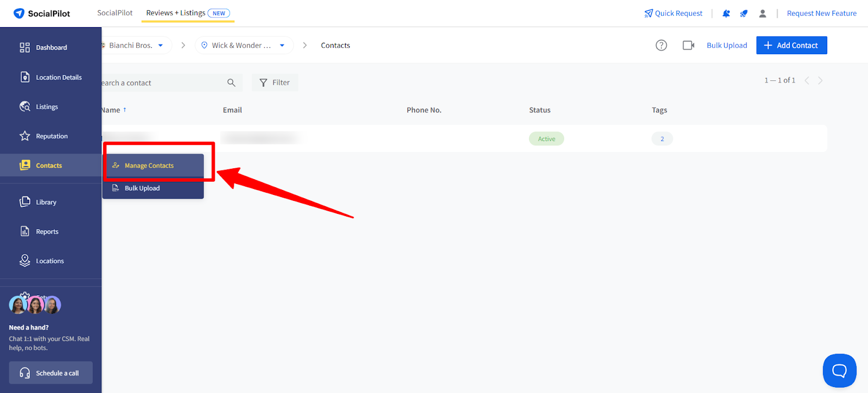Open Reports from the sidebar
Screen dimensions: 868x393
pyautogui.click(x=50, y=231)
